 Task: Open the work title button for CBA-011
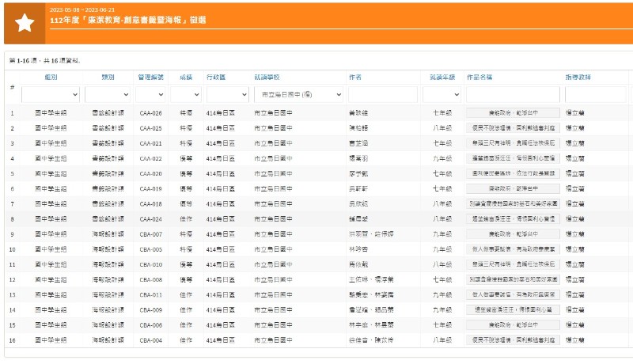[513, 294]
